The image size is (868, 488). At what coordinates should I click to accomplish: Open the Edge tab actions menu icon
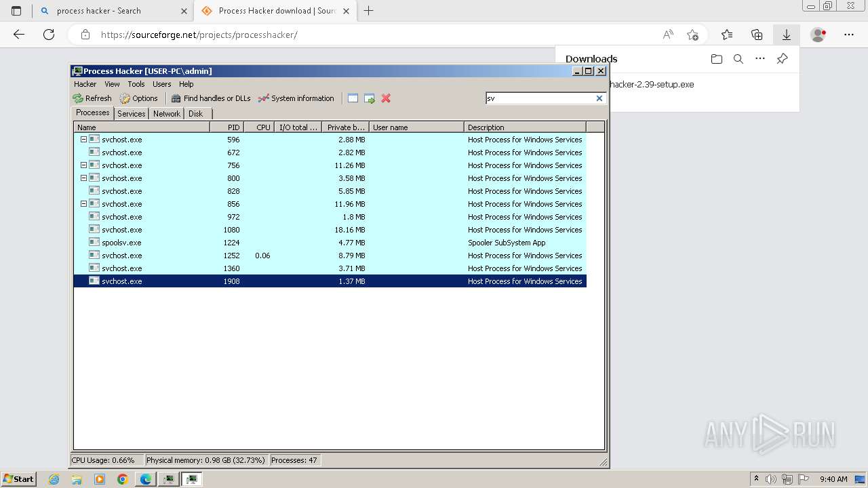pos(16,11)
